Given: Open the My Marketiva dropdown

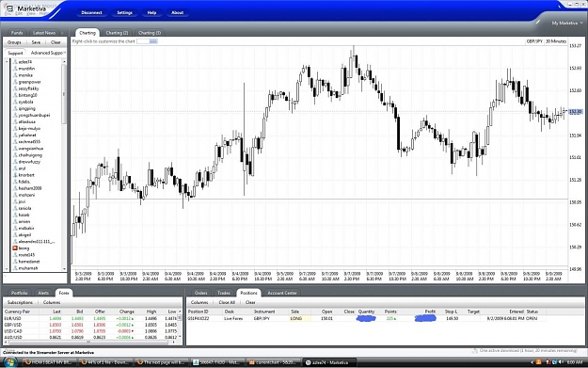Looking at the screenshot, I should click(x=567, y=23).
